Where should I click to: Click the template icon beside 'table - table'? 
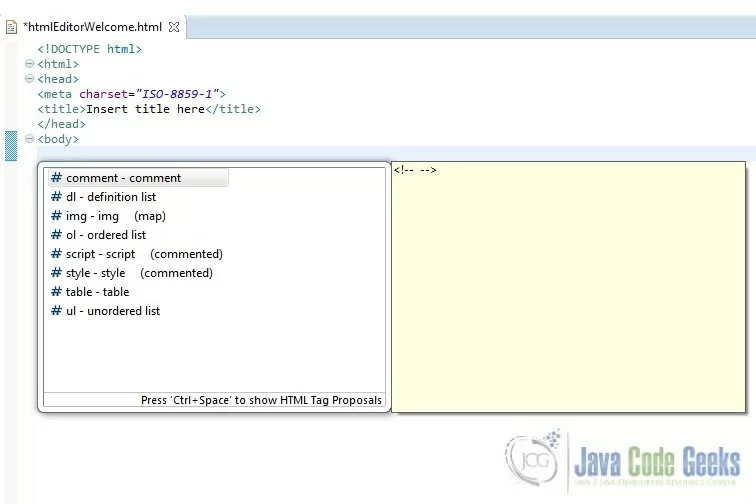click(x=56, y=291)
